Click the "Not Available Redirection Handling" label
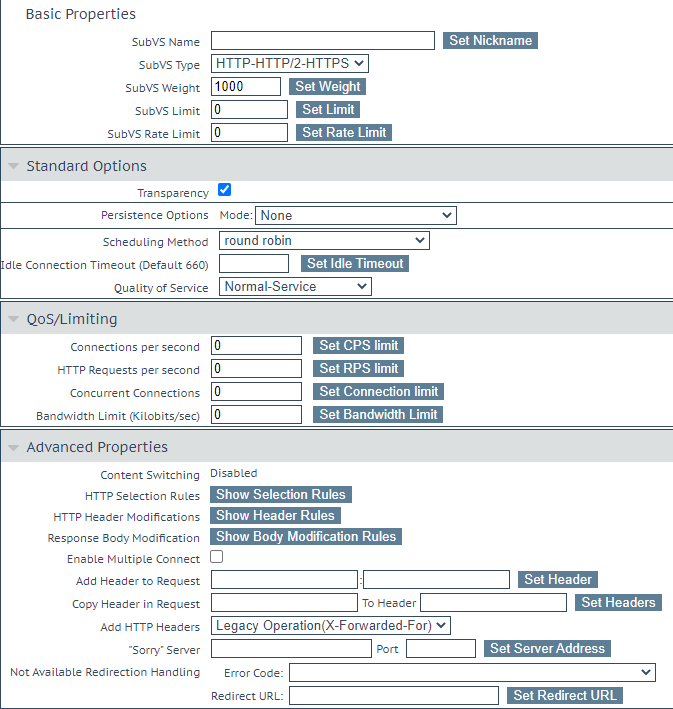 (x=105, y=672)
